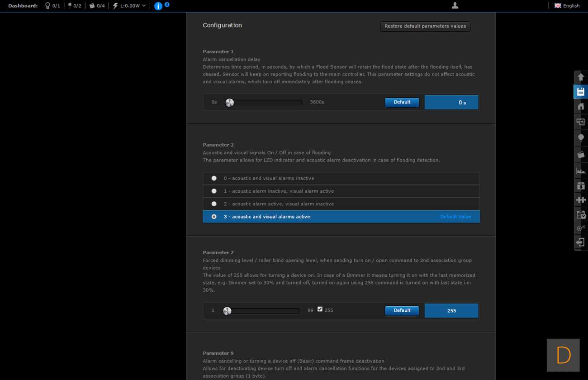
Task: Expand the power consumption L:0.00W dropdown
Action: coord(129,6)
